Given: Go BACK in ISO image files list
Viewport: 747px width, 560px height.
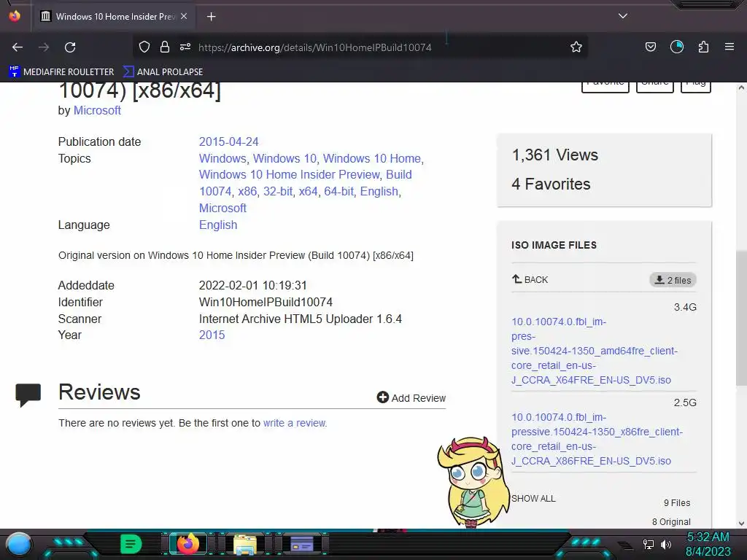Looking at the screenshot, I should (x=530, y=279).
